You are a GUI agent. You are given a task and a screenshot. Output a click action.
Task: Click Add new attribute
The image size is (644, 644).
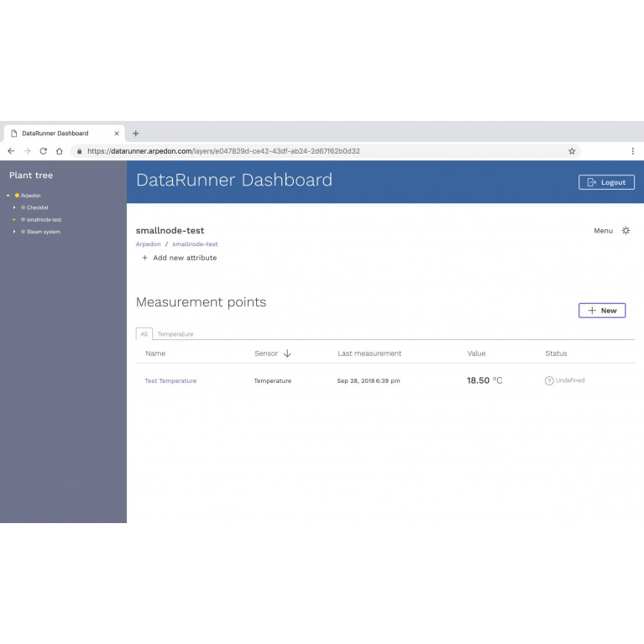[x=185, y=258]
